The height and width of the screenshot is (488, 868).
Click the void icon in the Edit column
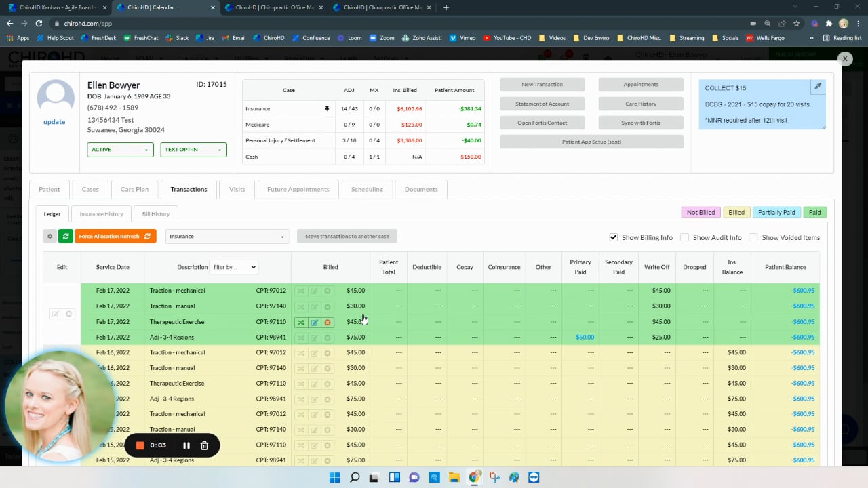[68, 314]
